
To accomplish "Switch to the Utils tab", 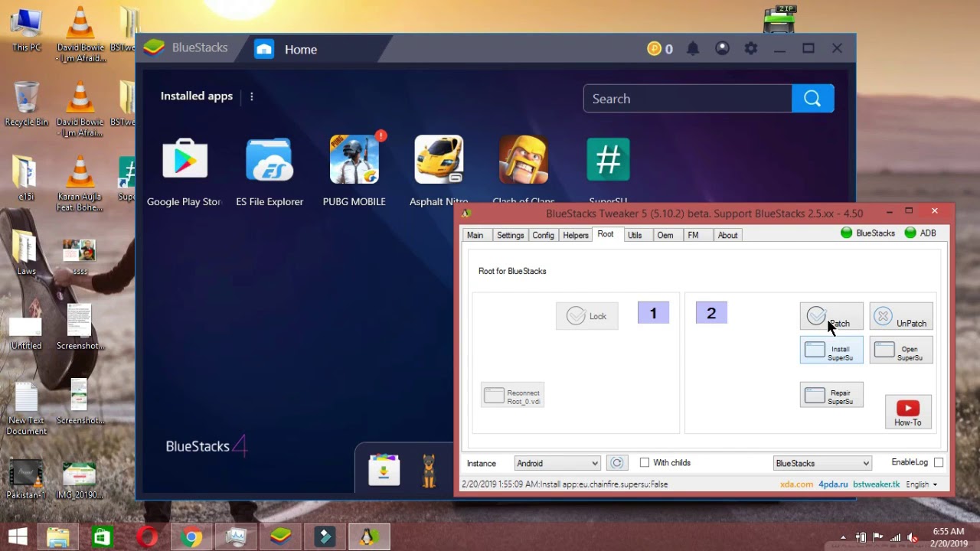I will tap(635, 235).
